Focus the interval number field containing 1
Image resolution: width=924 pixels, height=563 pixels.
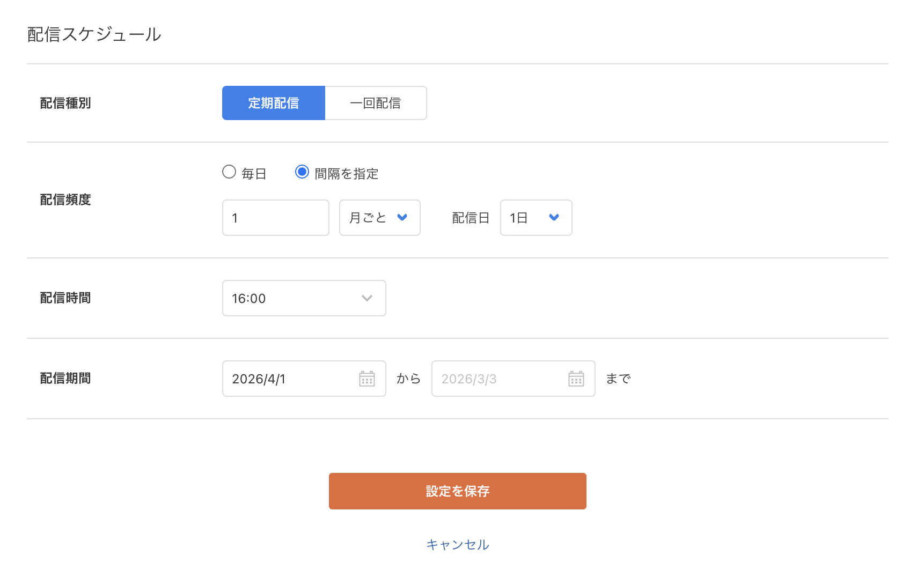point(275,218)
